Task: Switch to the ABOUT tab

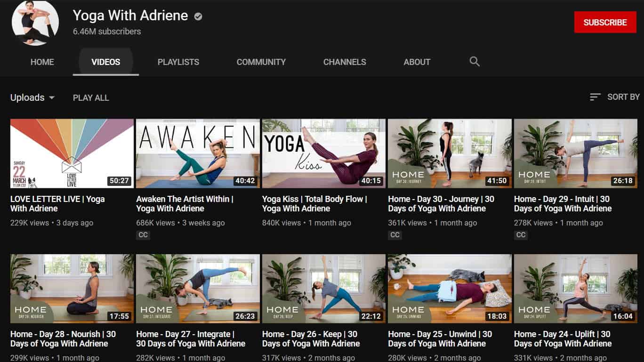Action: coord(417,62)
